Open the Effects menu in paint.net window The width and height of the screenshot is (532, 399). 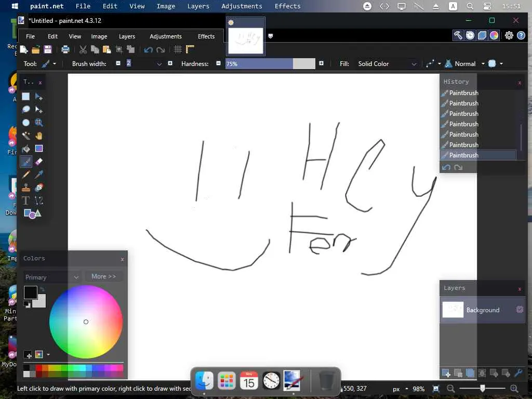[x=206, y=36]
